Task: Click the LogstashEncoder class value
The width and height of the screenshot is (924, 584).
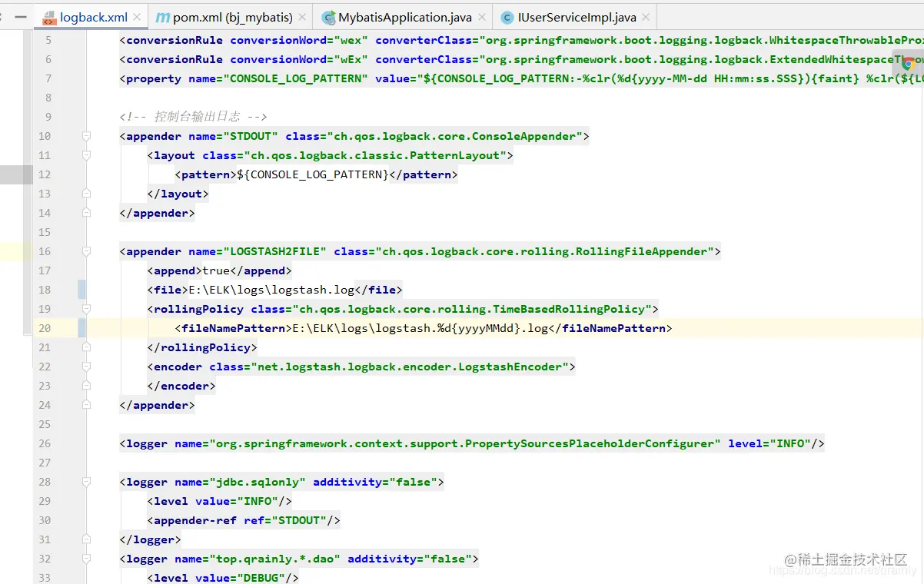Action: 410,367
